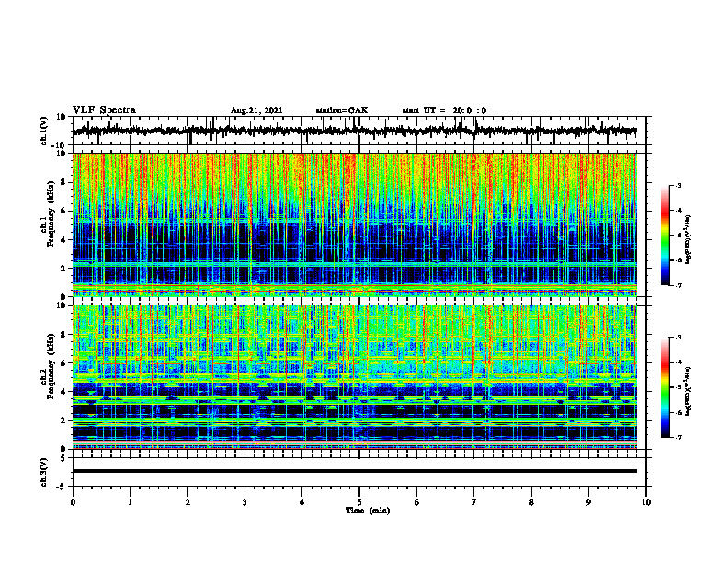Click the "4" kHz tick of ch.2 spectrogram
Screen dimensions: 728x563
click(x=64, y=392)
